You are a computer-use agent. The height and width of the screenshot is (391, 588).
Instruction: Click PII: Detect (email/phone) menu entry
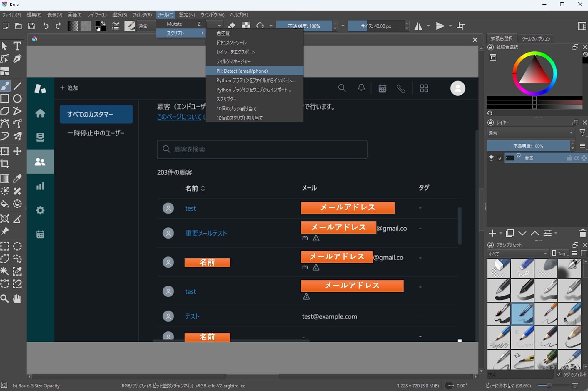[x=242, y=71]
